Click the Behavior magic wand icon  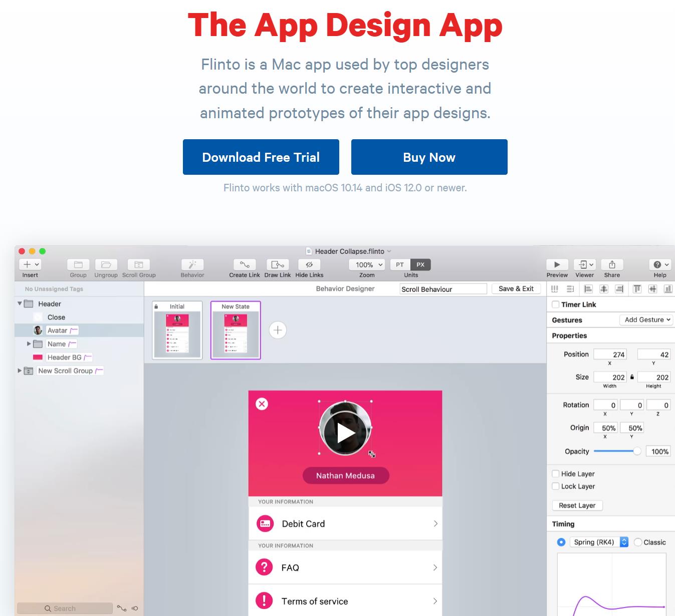click(192, 264)
